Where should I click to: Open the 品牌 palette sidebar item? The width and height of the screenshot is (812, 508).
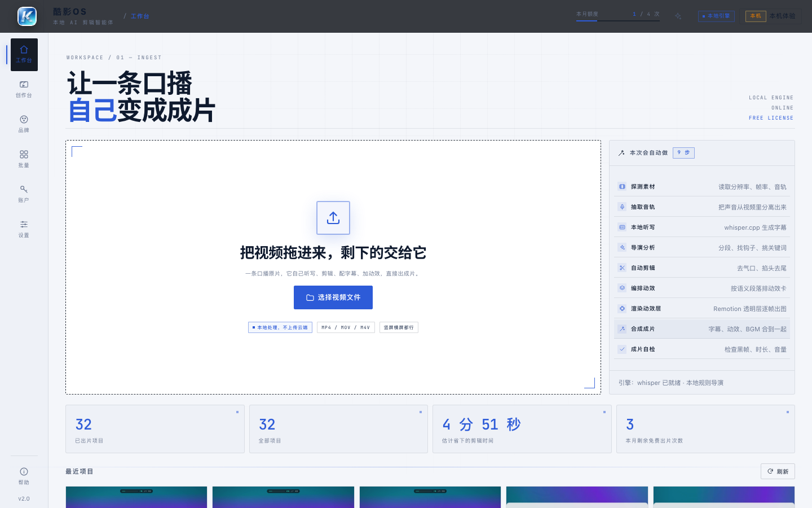point(24,124)
